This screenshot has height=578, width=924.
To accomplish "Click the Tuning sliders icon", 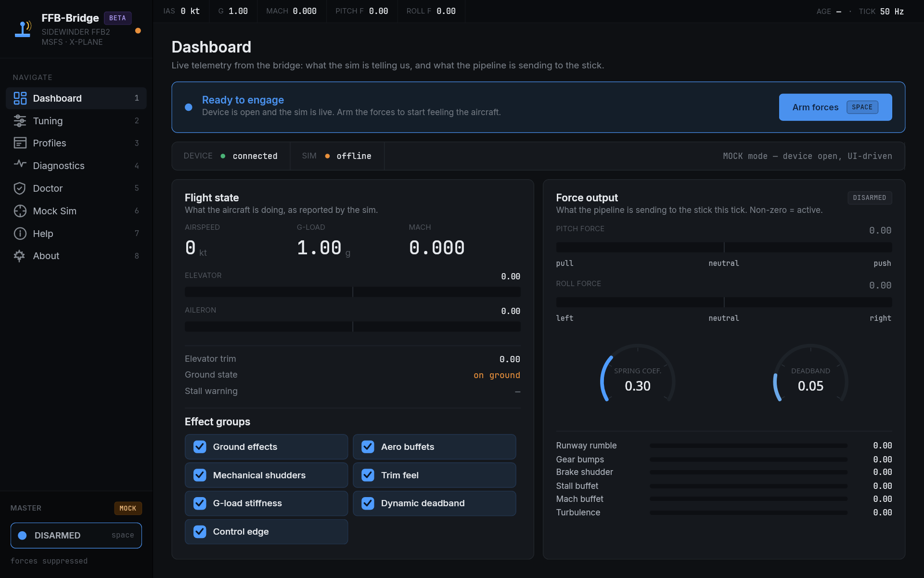I will click(x=20, y=121).
